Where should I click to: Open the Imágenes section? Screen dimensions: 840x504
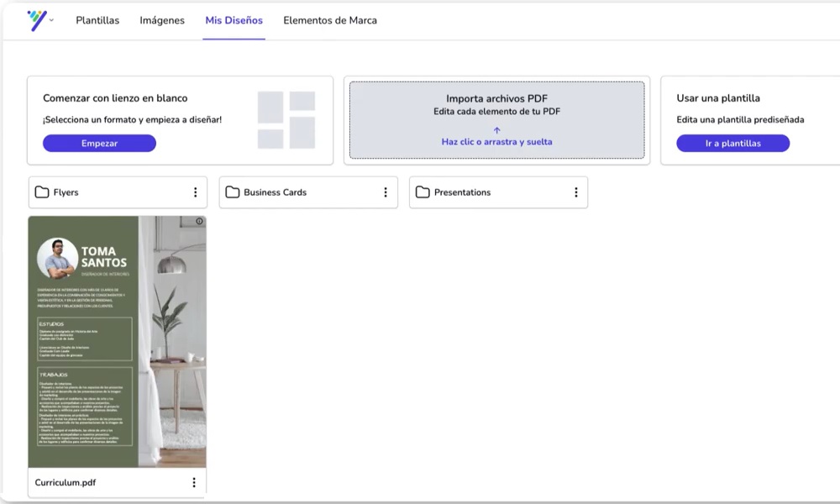[161, 19]
